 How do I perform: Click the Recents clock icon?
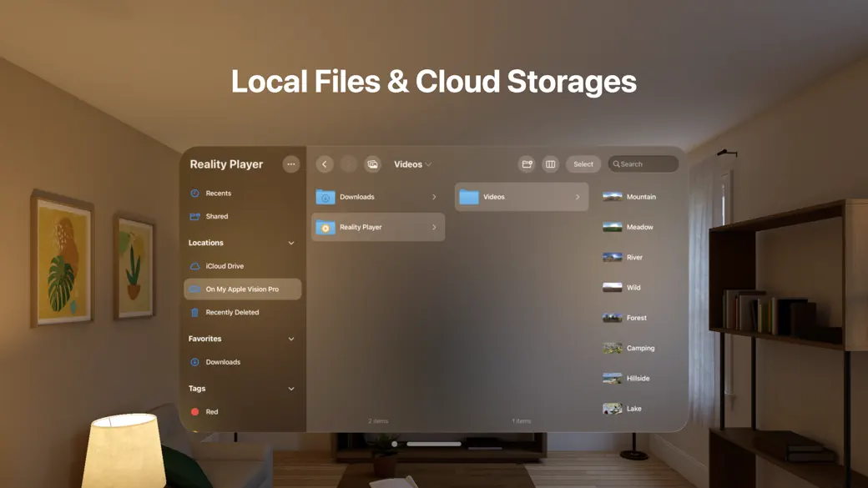pos(194,193)
